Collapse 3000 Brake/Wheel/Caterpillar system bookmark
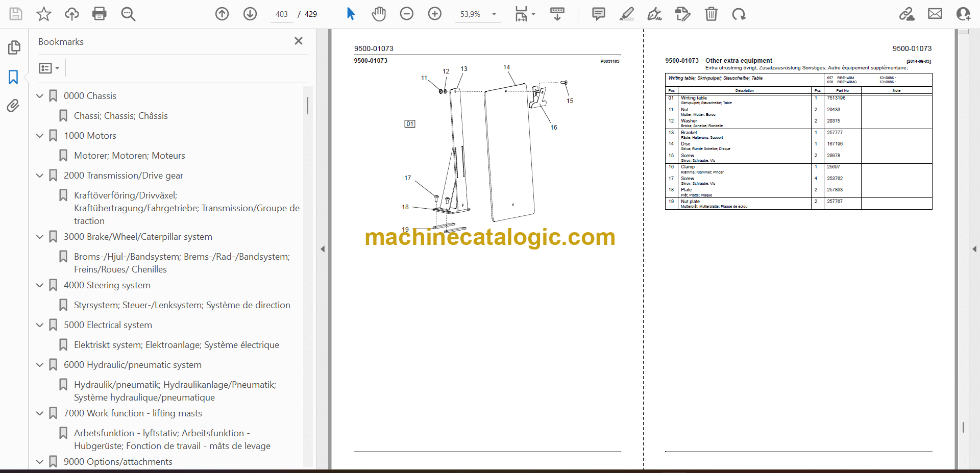Viewport: 980px width, 473px height. (40, 237)
